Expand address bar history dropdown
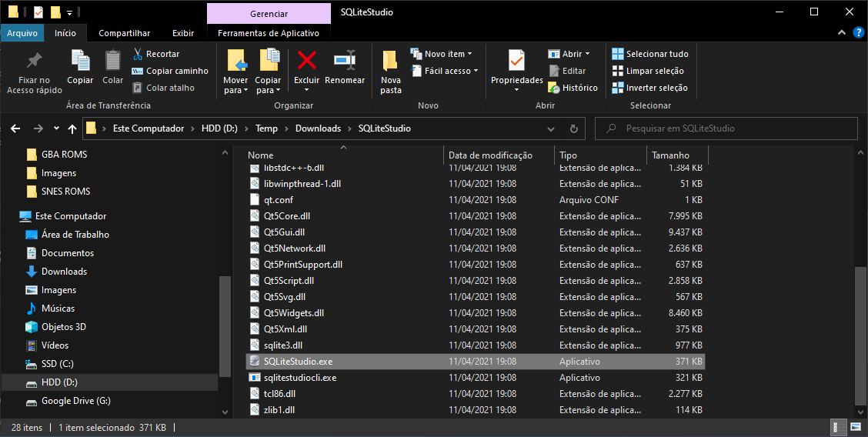Screen dimensions: 868x437 tap(551, 128)
